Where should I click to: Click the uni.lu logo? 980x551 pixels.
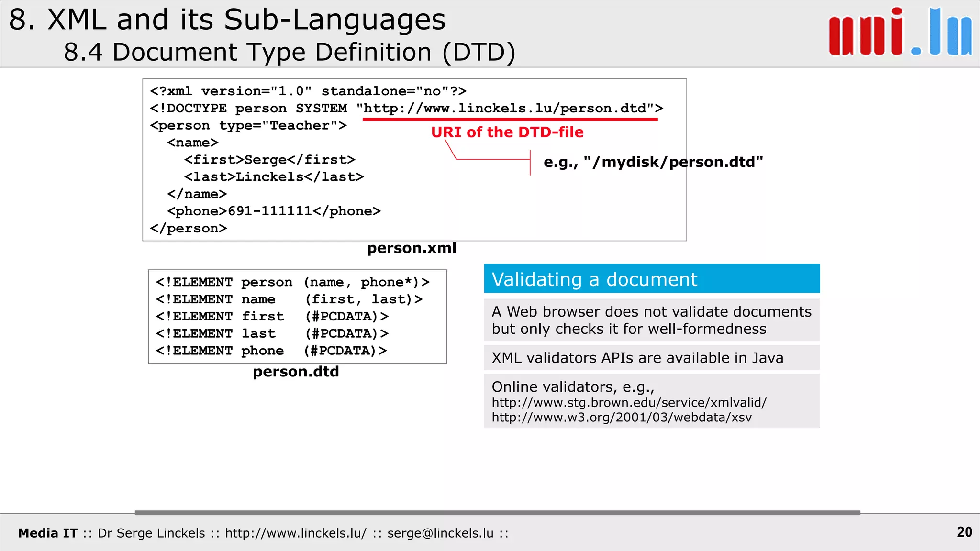[x=901, y=32]
